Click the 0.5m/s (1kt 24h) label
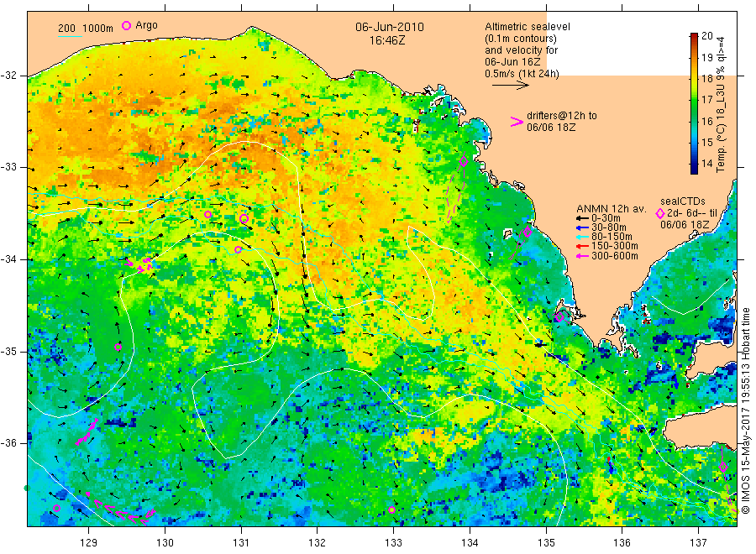Screen dimensions: 756x554 522,74
